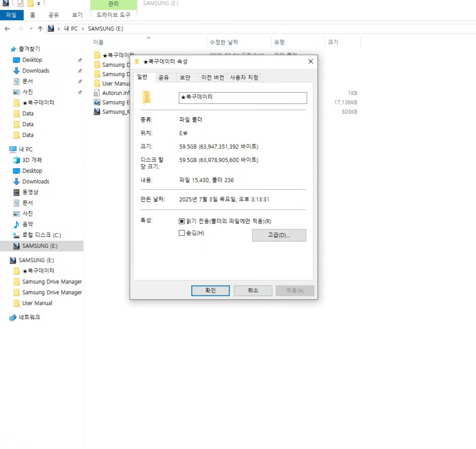
Task: Open 문서 under 내 PC
Action: (28, 203)
